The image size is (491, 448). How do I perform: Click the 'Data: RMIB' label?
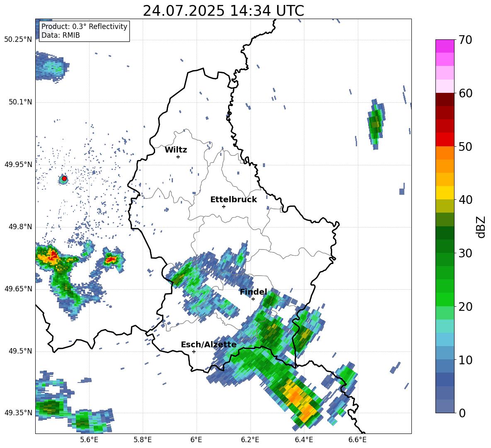click(x=61, y=35)
